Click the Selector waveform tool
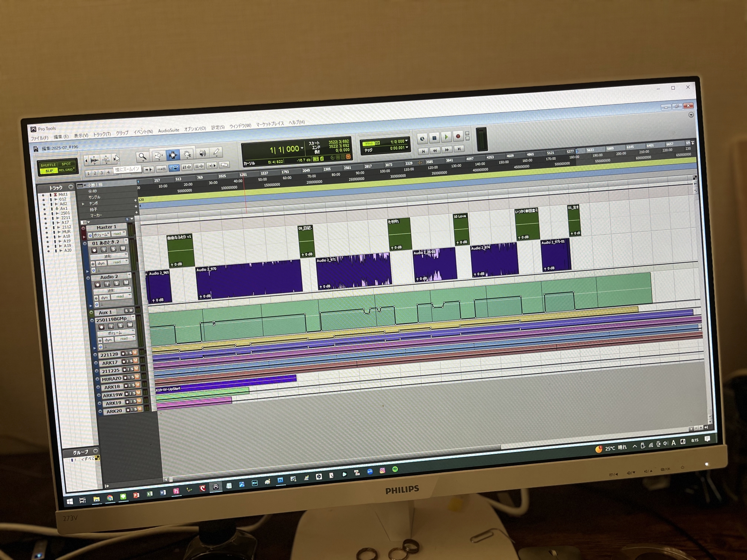The width and height of the screenshot is (747, 560). [173, 155]
